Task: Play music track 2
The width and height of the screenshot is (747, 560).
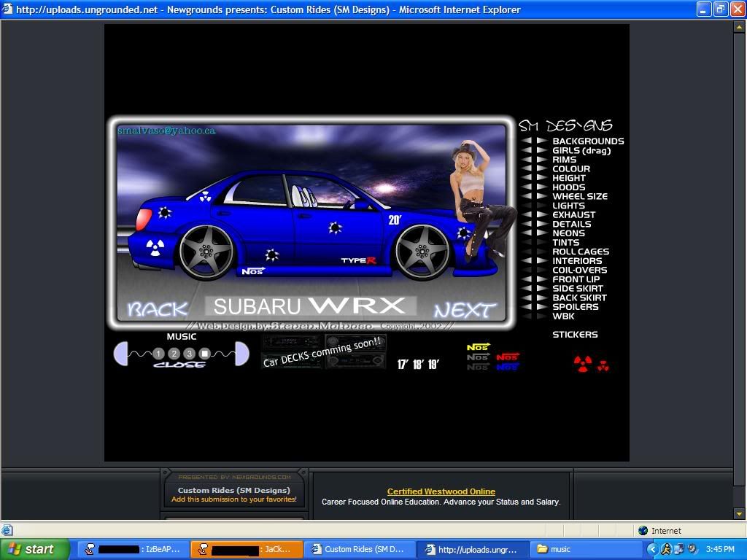Action: tap(174, 354)
